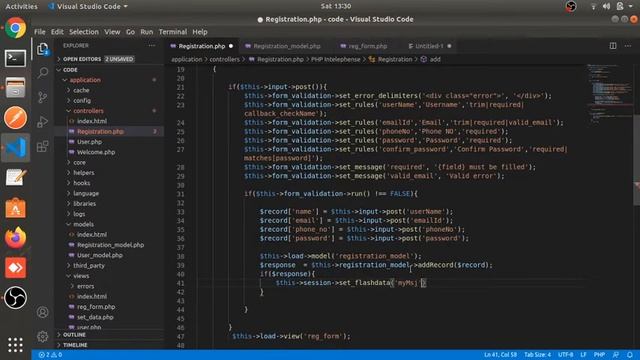Open the clock showing Sat 13:30

336,6
